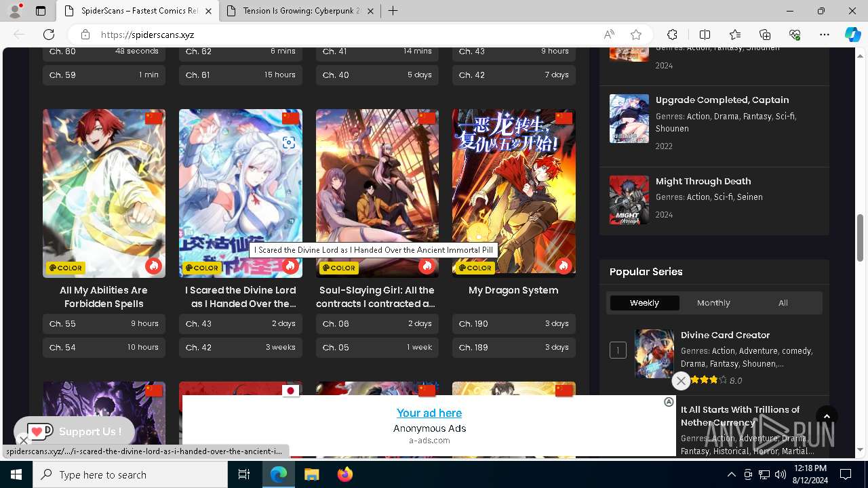Open Ch. 189 of My Dragon System
This screenshot has height=488, width=868.
(514, 347)
